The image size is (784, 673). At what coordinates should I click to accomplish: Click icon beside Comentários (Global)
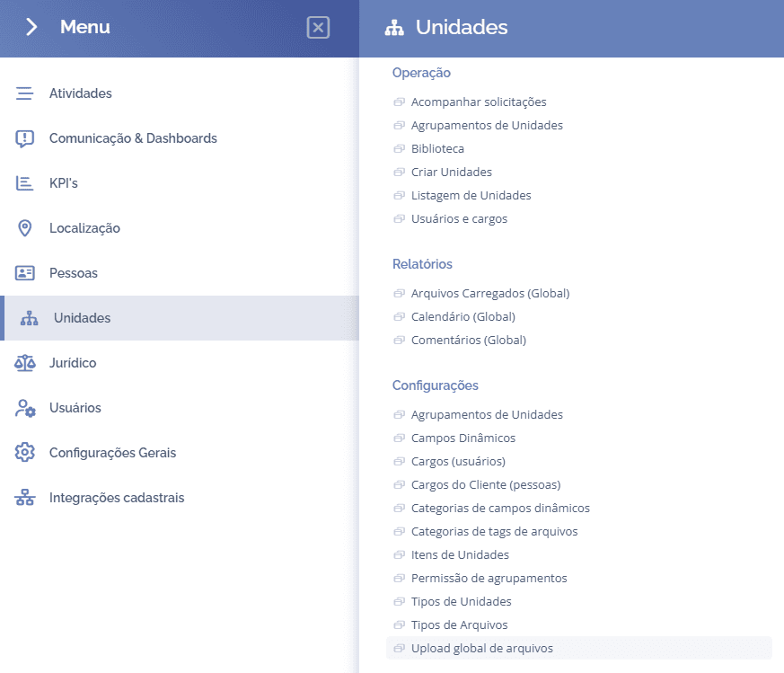point(399,341)
